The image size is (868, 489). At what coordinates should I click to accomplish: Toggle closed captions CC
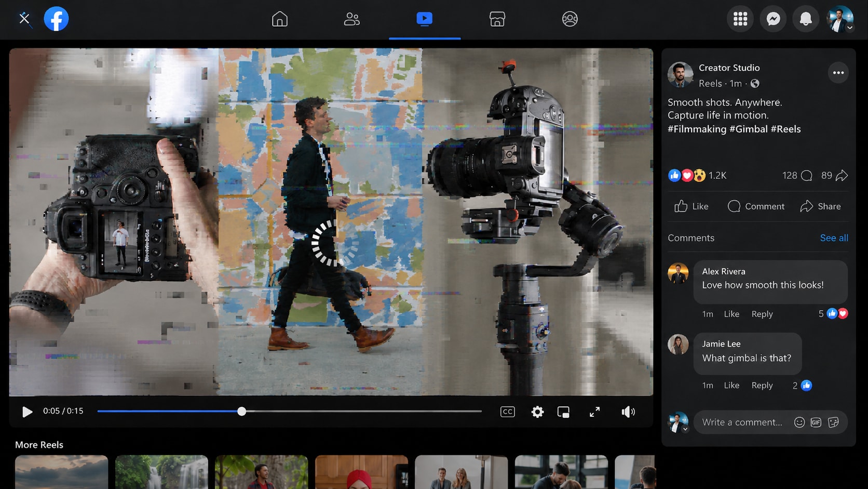coord(507,412)
